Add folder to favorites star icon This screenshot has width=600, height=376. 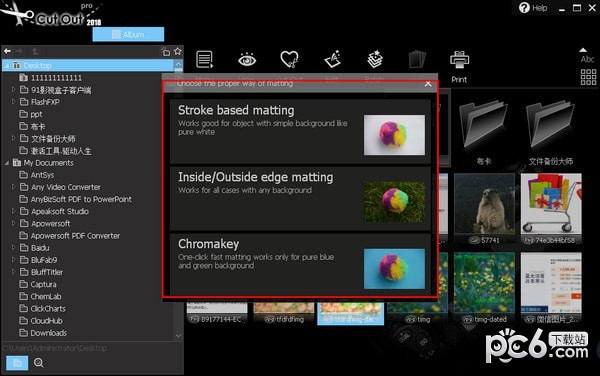[x=178, y=51]
